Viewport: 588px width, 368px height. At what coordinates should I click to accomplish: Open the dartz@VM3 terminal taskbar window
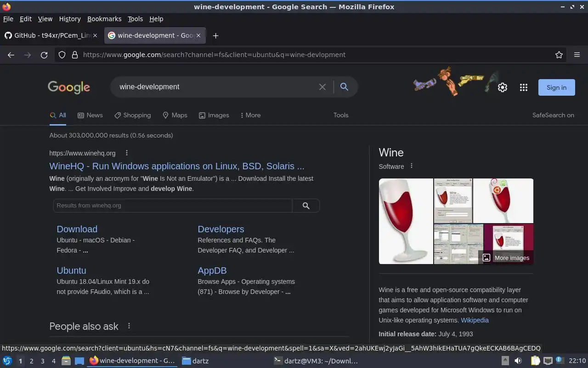click(x=316, y=361)
